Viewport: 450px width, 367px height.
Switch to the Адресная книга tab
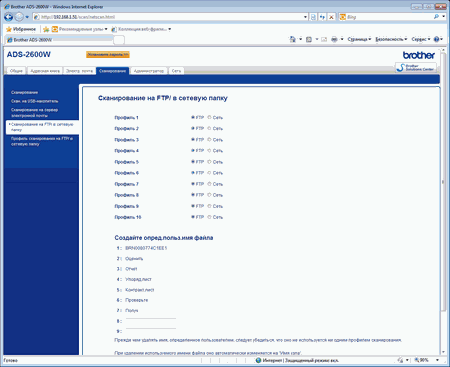click(x=45, y=71)
